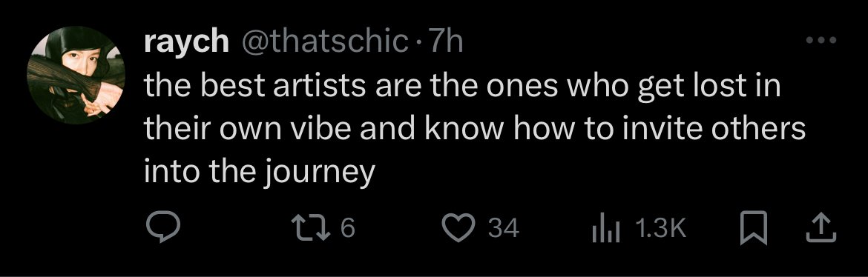Click the 7h timestamp
868x277 pixels.
[x=446, y=41]
